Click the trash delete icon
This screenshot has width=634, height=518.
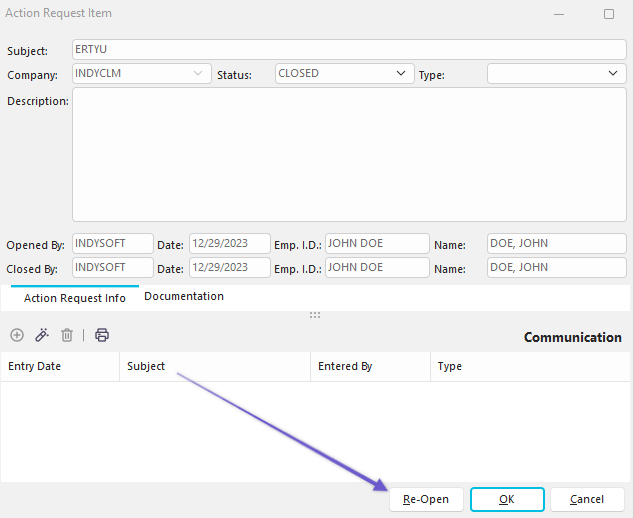coord(67,336)
